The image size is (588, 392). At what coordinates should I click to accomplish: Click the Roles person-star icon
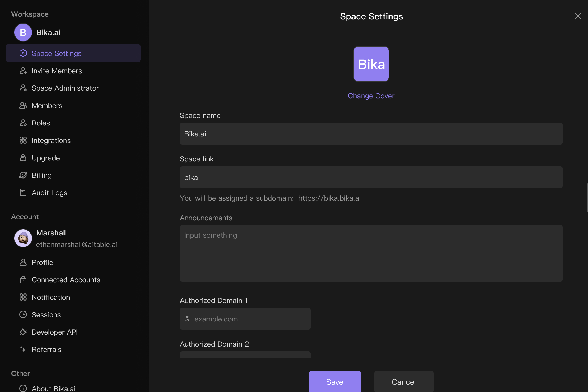[x=23, y=123]
